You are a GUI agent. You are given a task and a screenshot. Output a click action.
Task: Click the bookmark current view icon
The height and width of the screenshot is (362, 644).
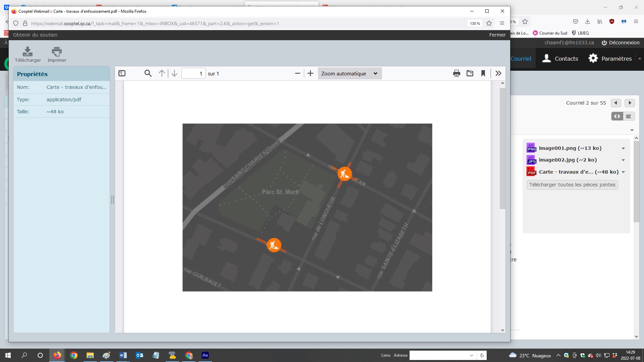click(x=483, y=73)
